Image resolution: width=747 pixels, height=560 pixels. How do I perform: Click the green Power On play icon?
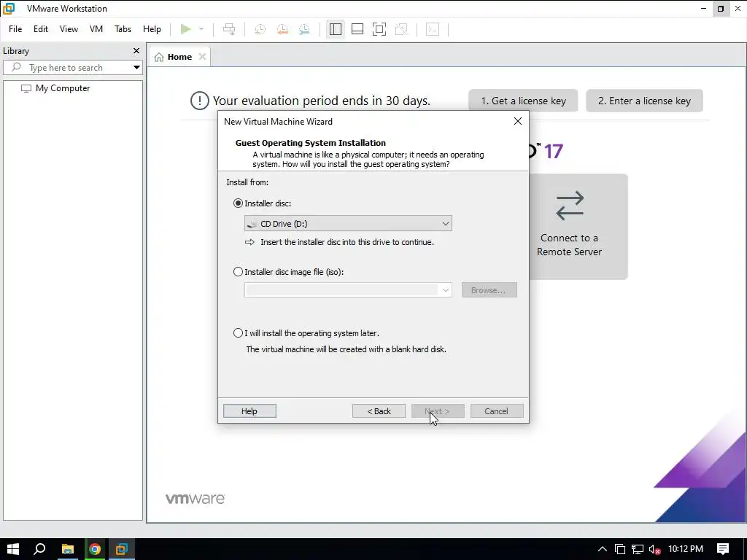pos(186,29)
